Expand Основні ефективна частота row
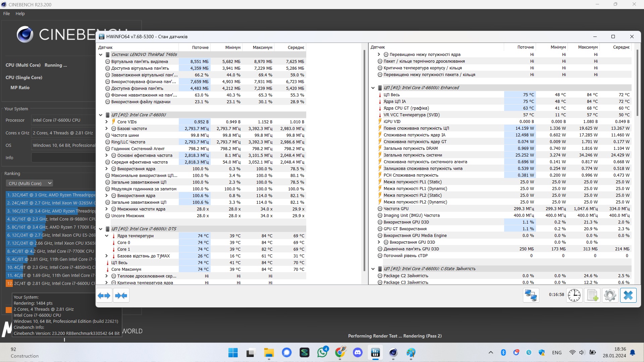 (x=107, y=156)
